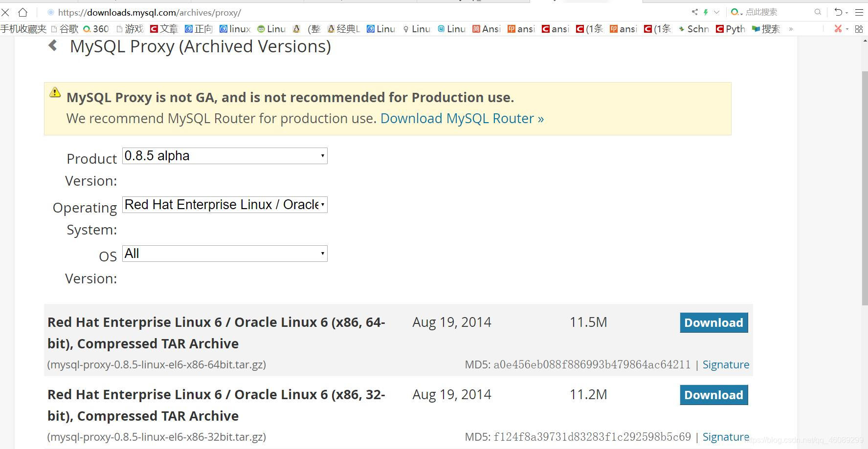Start screenshot with red scissors icon
Viewport: 868px width, 449px height.
coord(838,29)
